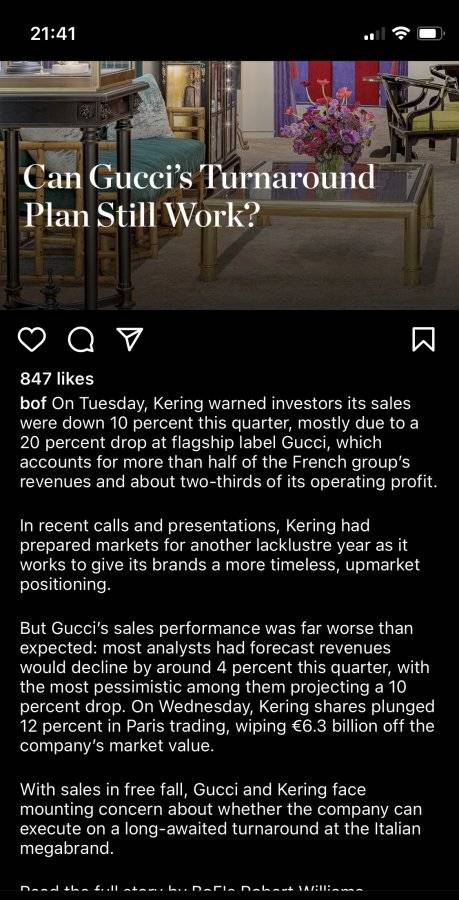
Task: Open the bof profile from the caption username
Action: click(x=33, y=404)
